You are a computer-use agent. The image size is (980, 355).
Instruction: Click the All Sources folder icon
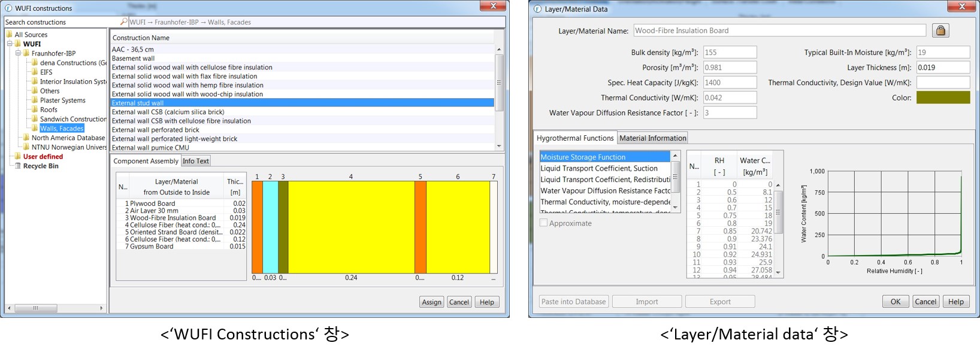(x=9, y=35)
